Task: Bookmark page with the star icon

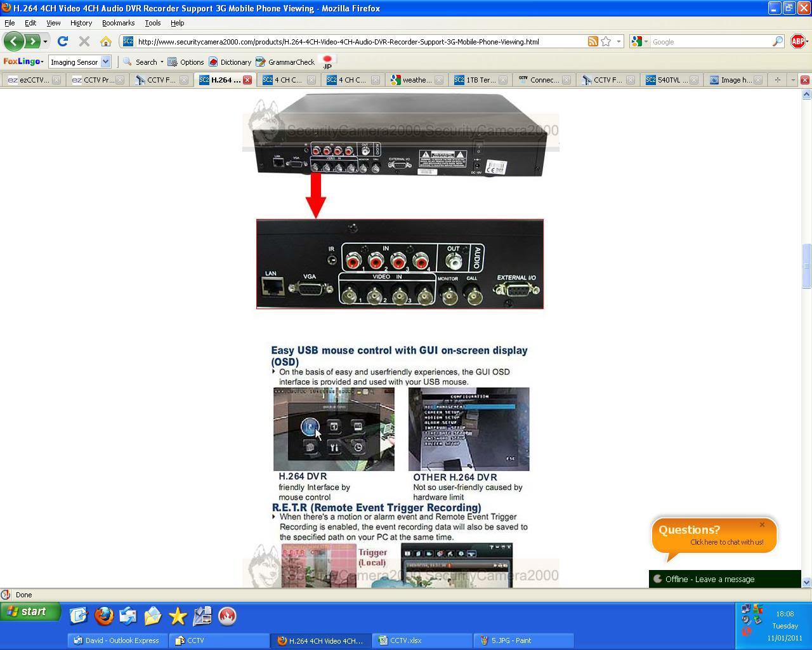Action: click(x=606, y=41)
